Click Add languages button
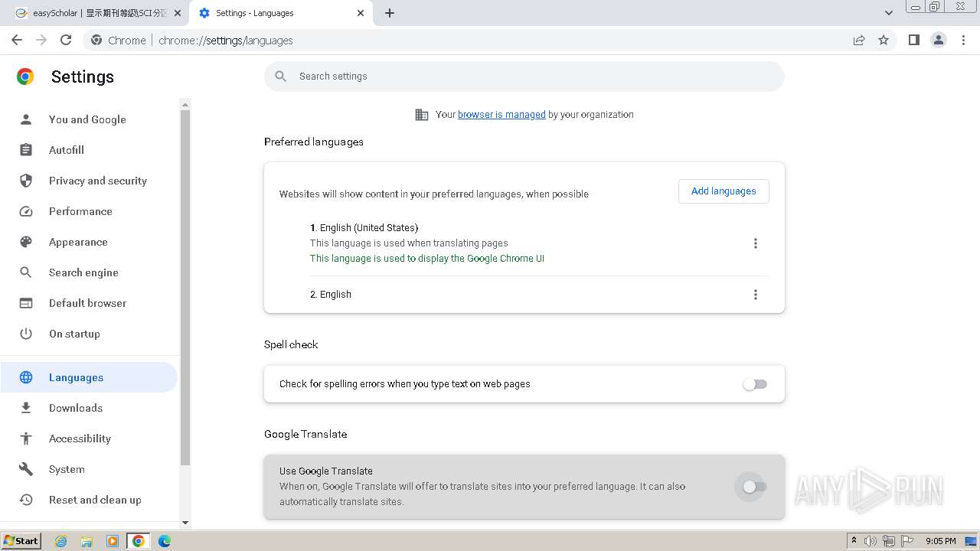Screen dimensions: 980x551 [724, 191]
